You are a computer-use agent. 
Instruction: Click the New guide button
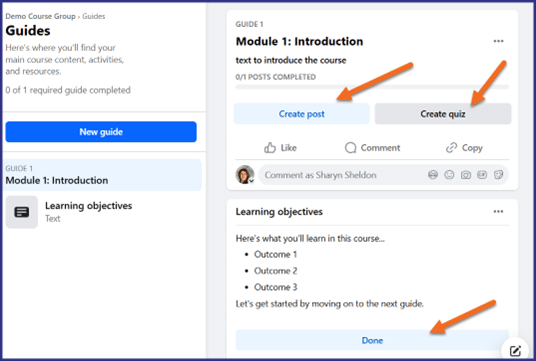[101, 132]
